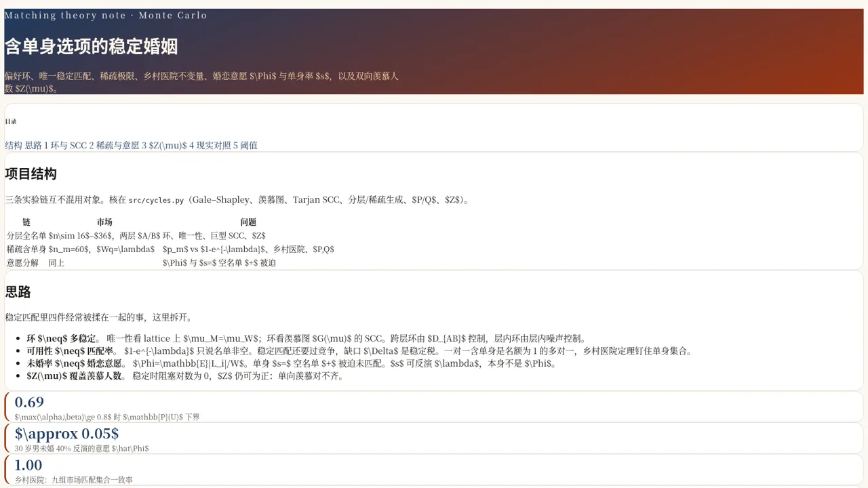Screen dimensions: 868x488
Task: Navigate to the '4 现实对照' link
Action: point(210,145)
